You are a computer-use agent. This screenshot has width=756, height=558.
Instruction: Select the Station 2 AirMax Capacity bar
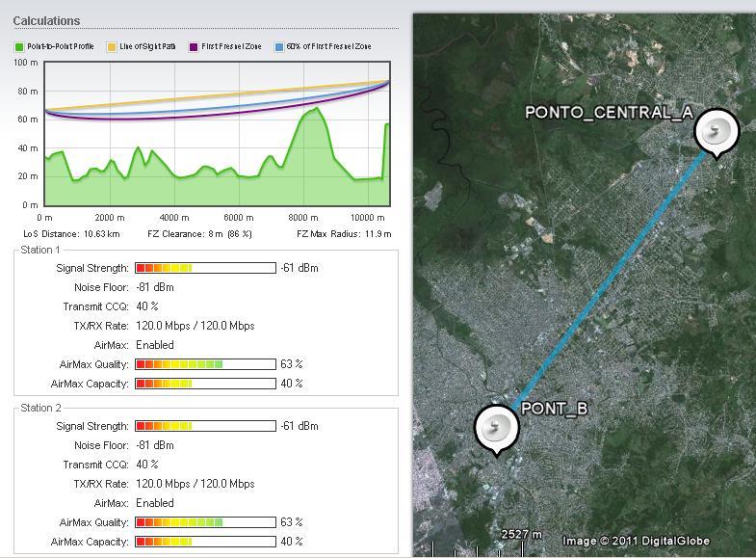point(205,542)
